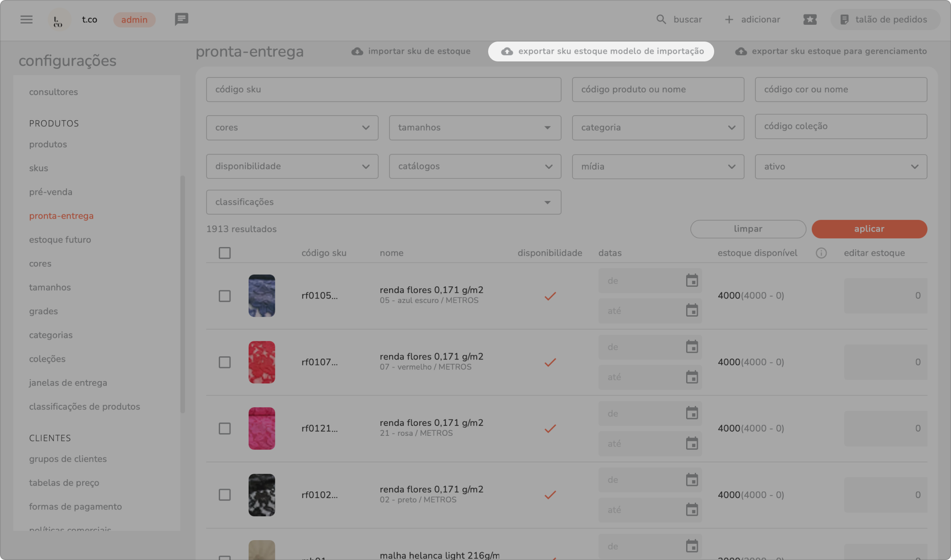
Task: Open skus in the sidebar menu
Action: (38, 168)
